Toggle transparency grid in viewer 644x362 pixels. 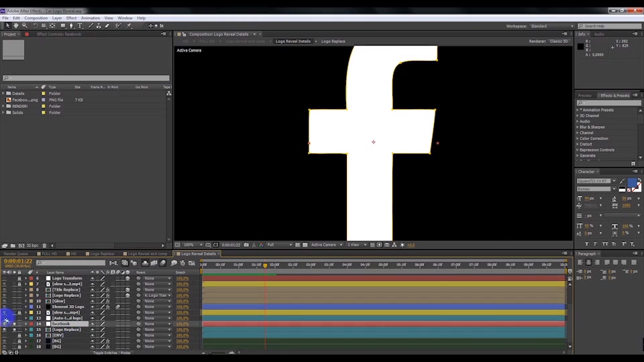305,245
